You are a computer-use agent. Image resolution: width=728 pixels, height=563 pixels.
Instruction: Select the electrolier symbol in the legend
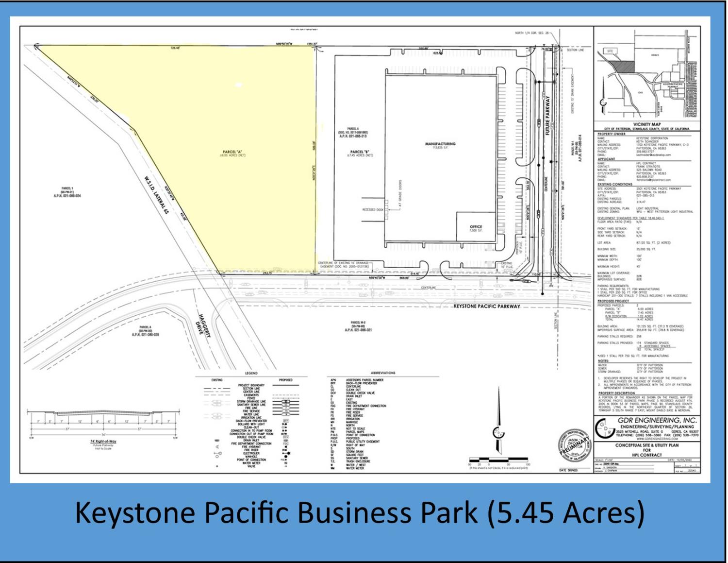click(286, 453)
